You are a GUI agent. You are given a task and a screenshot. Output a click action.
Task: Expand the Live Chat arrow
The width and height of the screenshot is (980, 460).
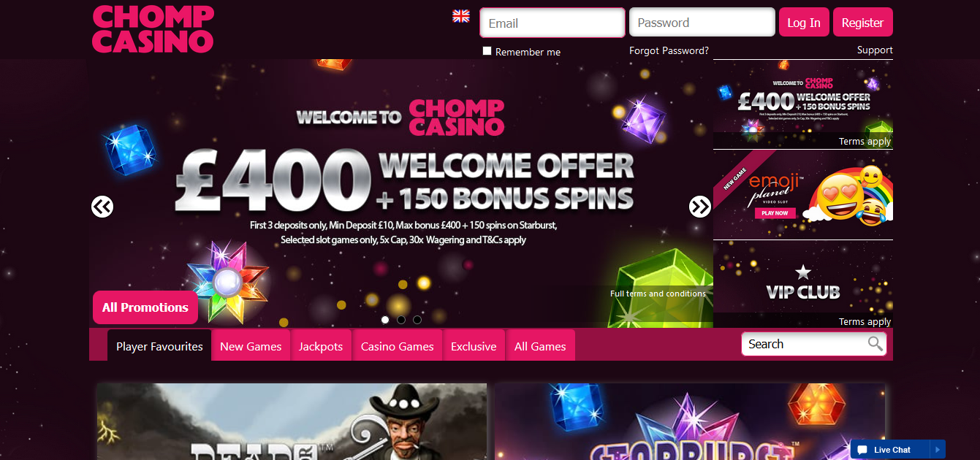click(938, 450)
